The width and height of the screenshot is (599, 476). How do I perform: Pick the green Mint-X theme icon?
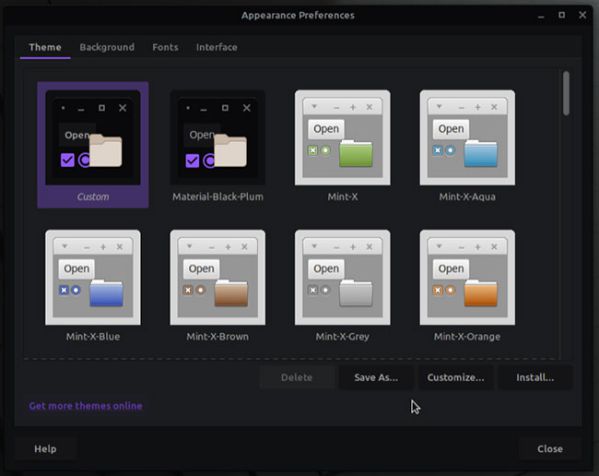pos(342,138)
